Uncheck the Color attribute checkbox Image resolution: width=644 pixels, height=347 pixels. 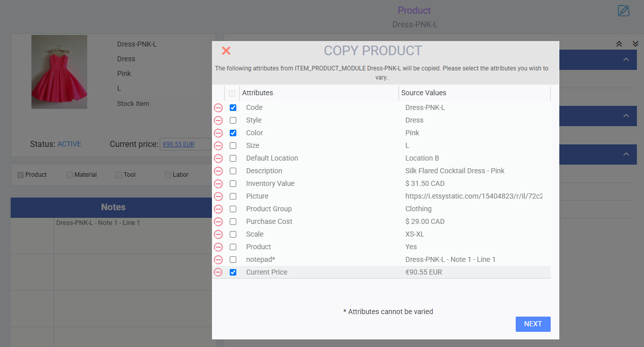coord(233,133)
